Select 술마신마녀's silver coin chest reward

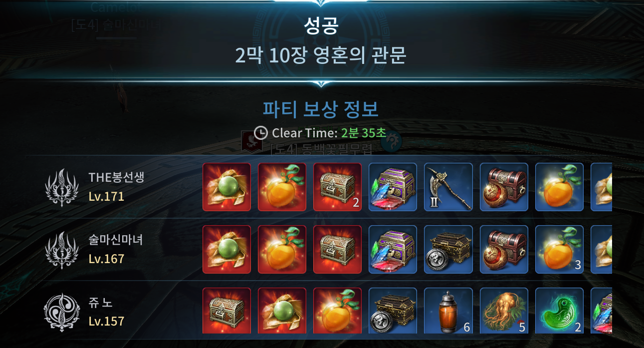click(x=448, y=249)
